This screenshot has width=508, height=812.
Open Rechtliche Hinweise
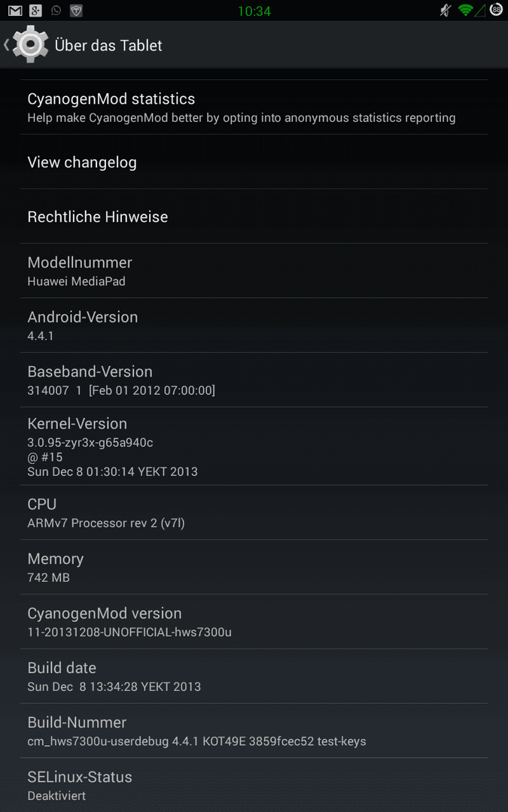(254, 216)
